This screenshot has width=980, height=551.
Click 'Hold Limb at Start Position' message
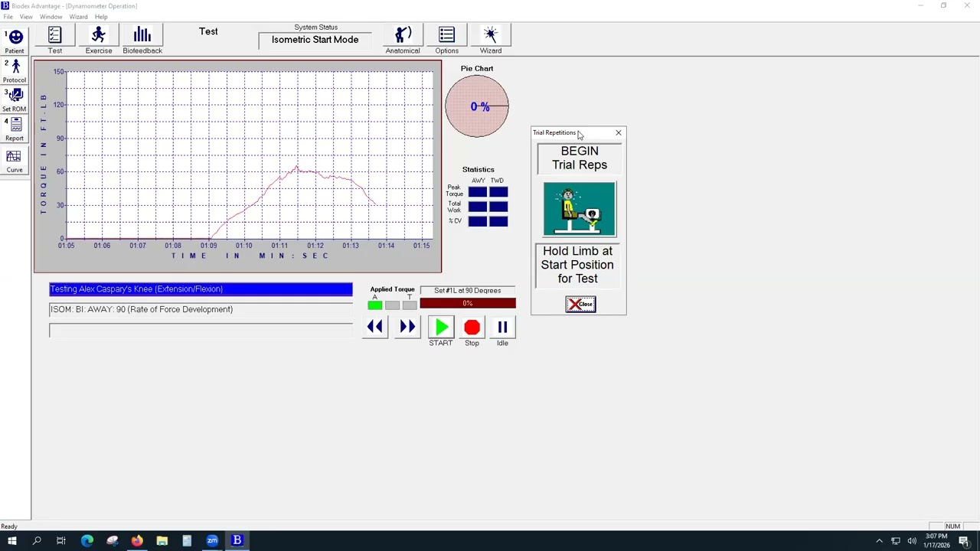[578, 265]
